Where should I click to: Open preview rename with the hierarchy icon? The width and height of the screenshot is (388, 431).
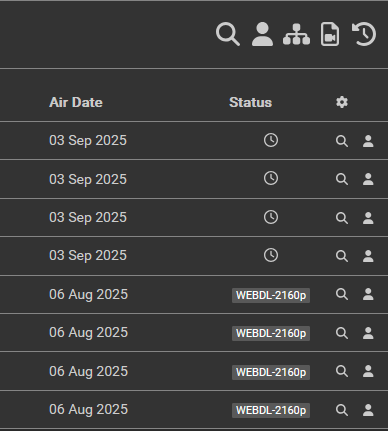click(296, 34)
